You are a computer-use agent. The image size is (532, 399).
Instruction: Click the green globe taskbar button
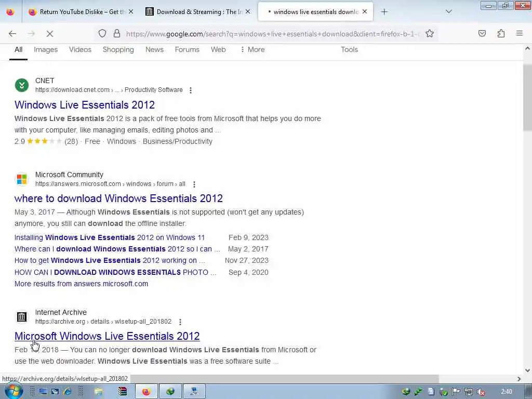click(170, 392)
